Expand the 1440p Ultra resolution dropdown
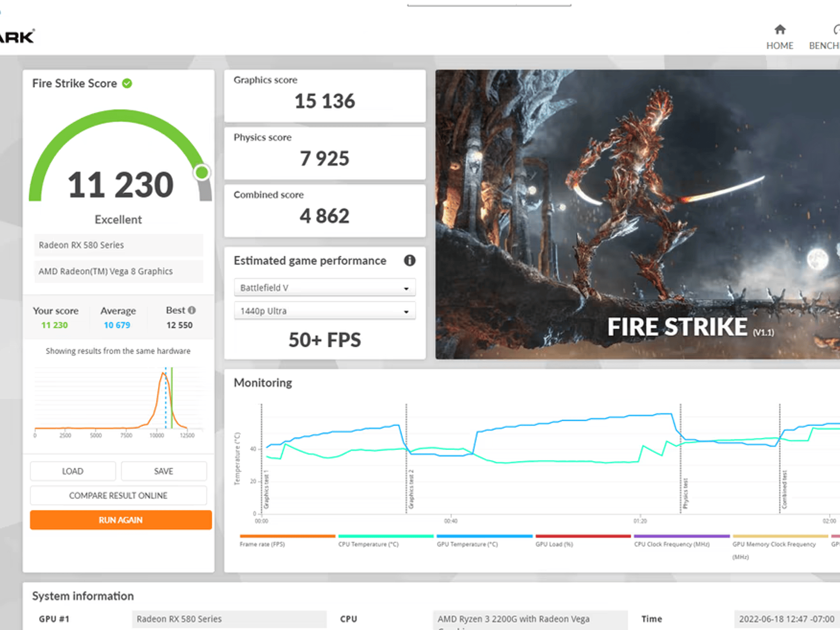Image resolution: width=840 pixels, height=630 pixels. tap(324, 311)
